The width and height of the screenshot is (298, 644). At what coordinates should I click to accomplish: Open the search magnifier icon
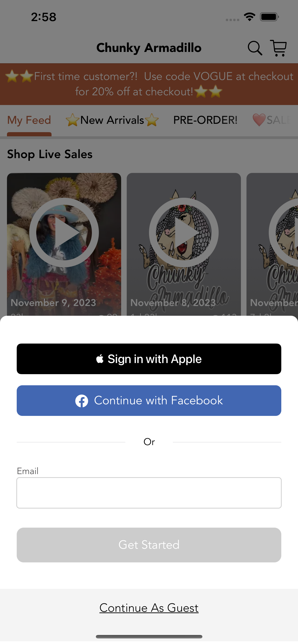click(x=255, y=48)
